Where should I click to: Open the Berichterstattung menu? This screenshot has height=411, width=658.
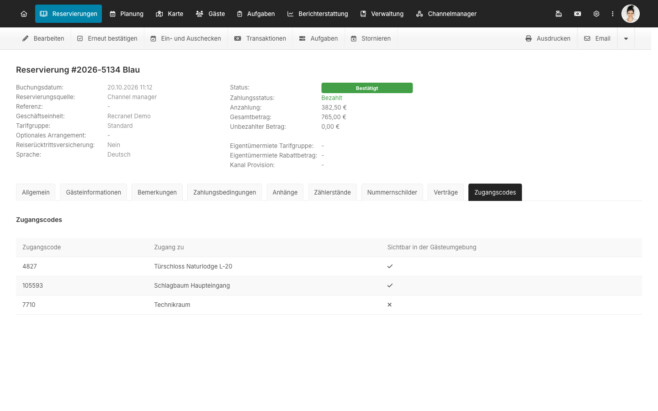pos(317,14)
